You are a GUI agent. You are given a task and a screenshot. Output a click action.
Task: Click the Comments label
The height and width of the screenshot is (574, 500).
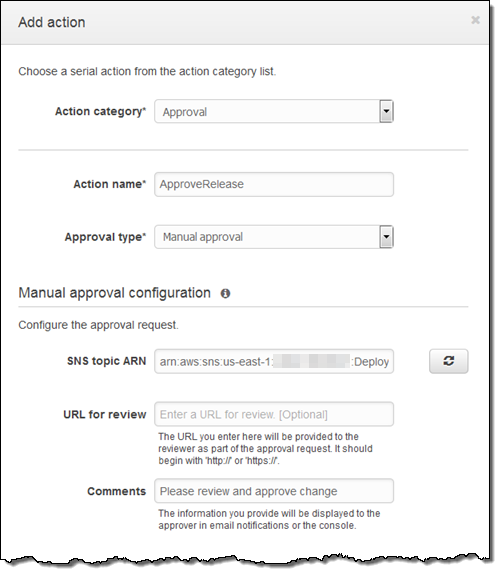[116, 491]
